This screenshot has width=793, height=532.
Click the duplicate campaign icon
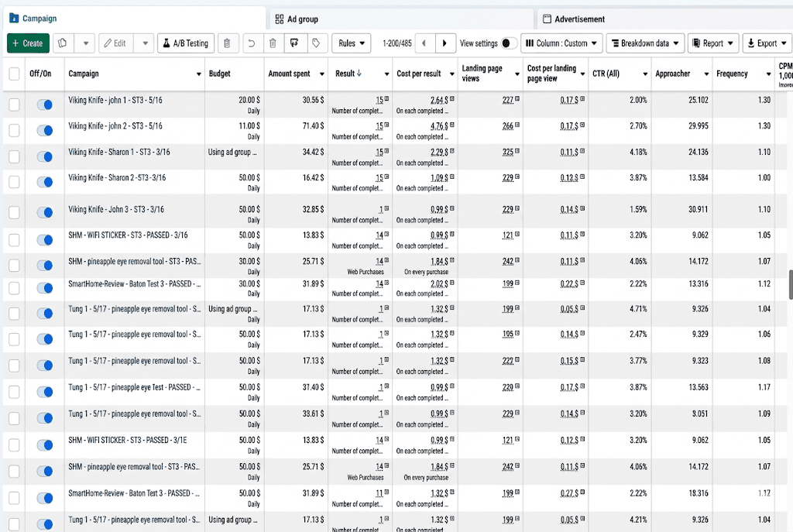(62, 43)
